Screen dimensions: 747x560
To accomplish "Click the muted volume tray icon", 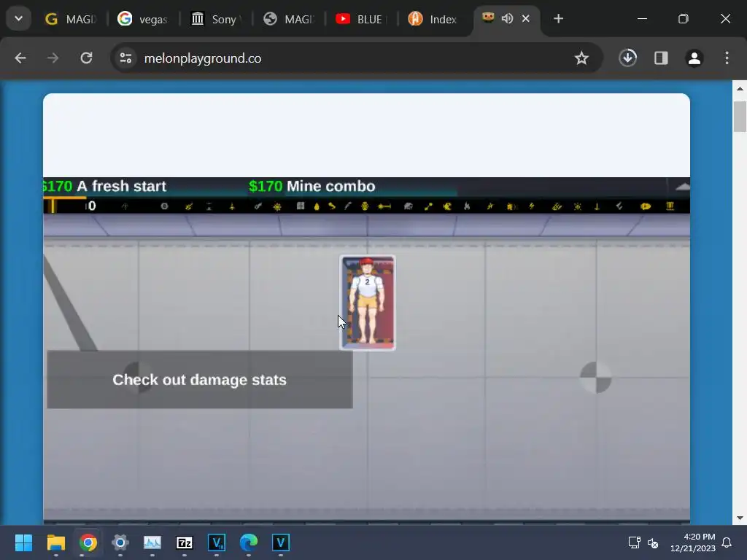I will click(653, 542).
